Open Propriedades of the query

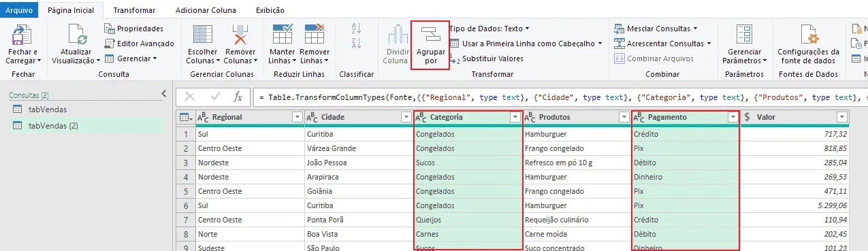[x=133, y=29]
